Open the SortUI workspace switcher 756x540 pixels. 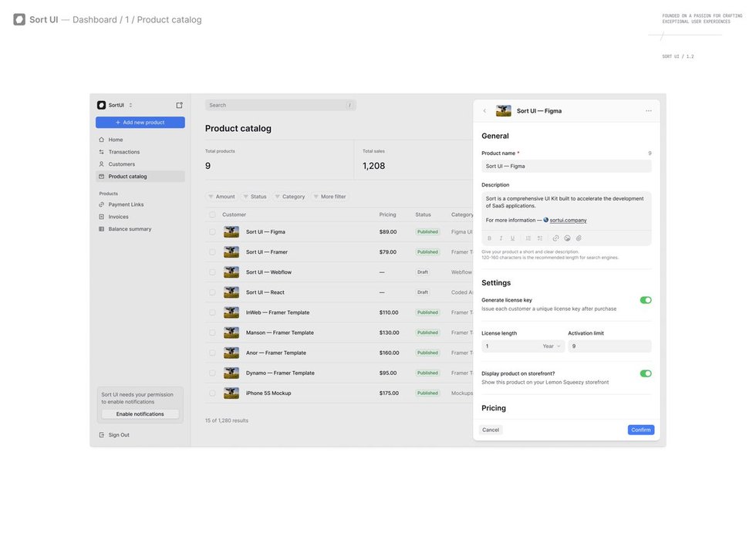click(x=115, y=105)
